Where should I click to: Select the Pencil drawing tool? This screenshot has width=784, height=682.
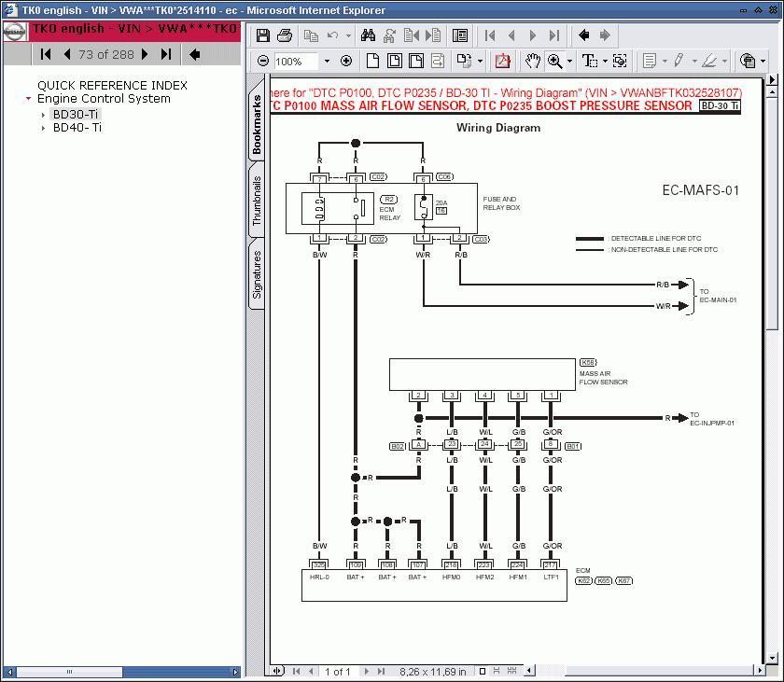point(679,61)
